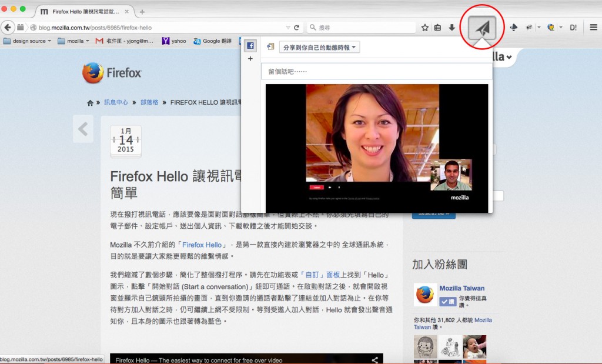Select the Facebook provider in share panel
602x364 pixels.
pyautogui.click(x=250, y=46)
